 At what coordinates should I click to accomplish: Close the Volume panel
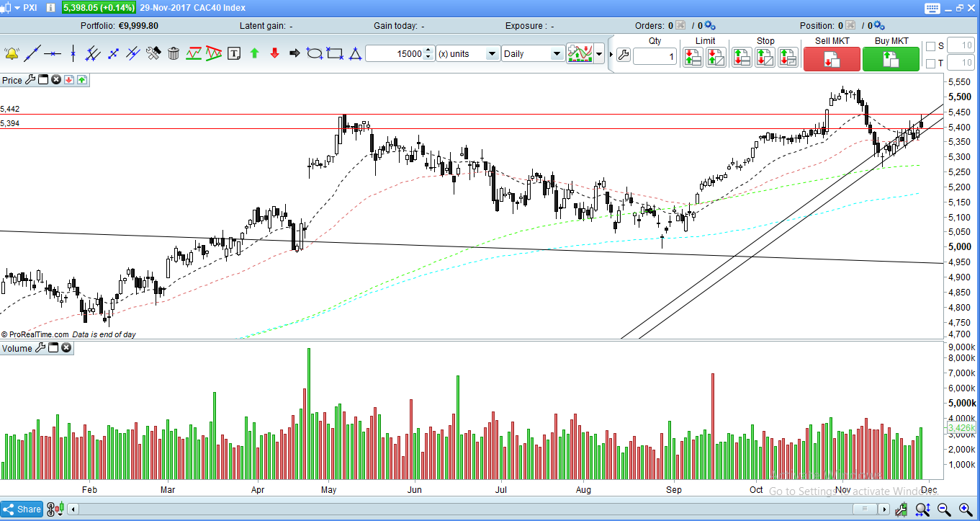(66, 348)
